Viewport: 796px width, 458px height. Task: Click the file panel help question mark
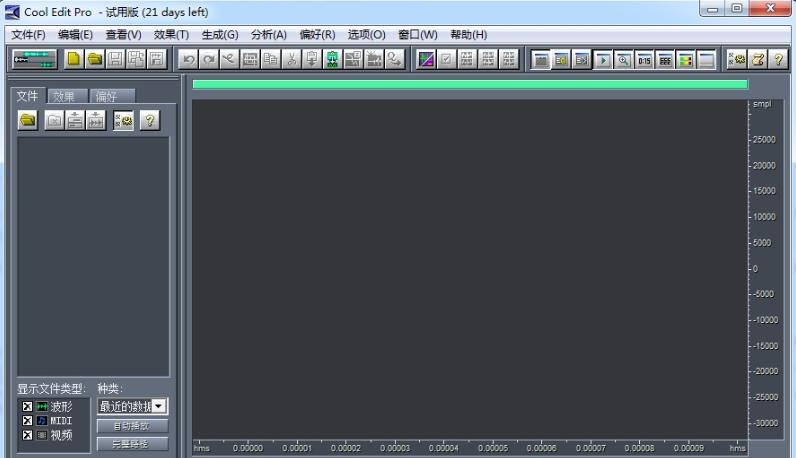pos(150,120)
